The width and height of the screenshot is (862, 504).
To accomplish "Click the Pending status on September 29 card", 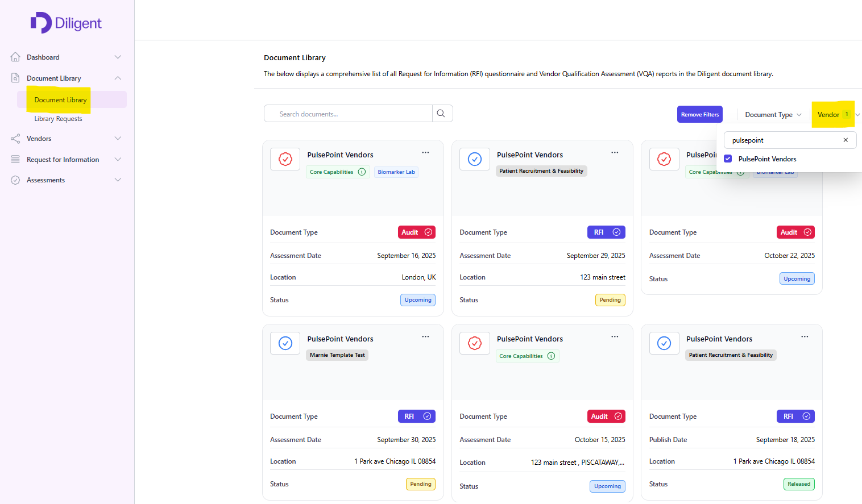I will (610, 300).
